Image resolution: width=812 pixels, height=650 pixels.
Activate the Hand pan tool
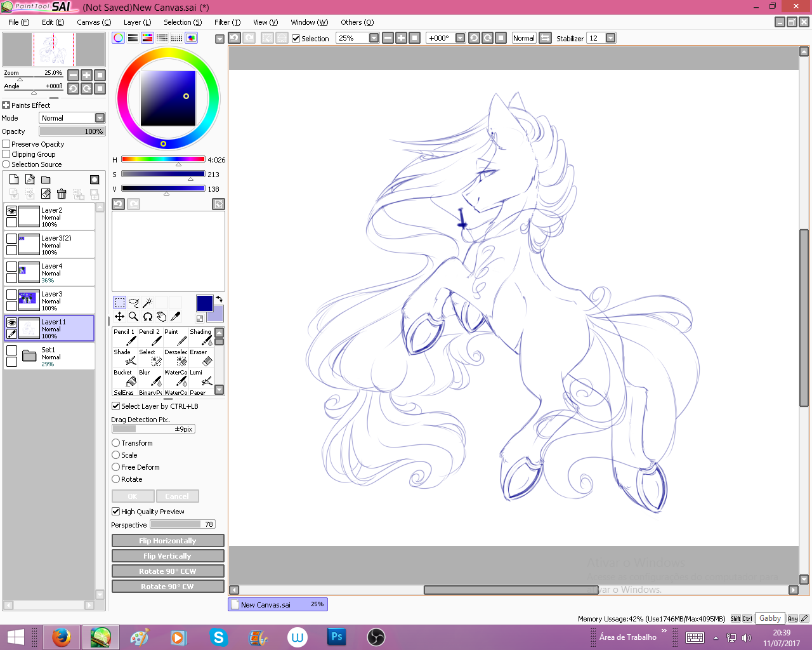pos(161,316)
